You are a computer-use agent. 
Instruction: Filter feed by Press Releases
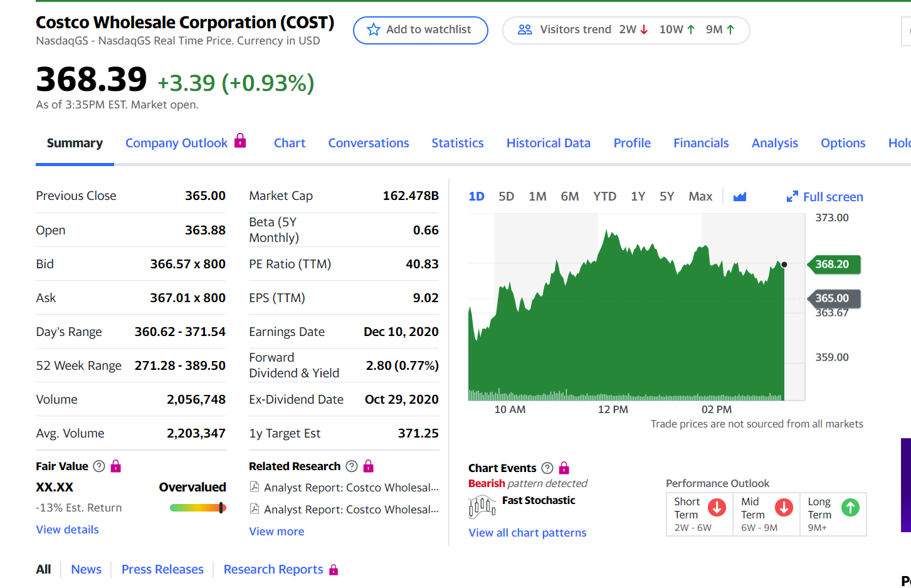(162, 569)
